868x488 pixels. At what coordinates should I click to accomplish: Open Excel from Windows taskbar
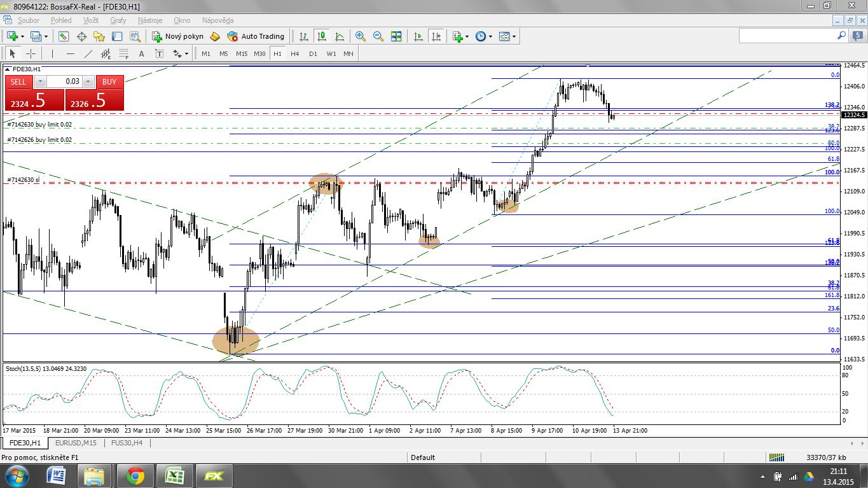pyautogui.click(x=174, y=475)
